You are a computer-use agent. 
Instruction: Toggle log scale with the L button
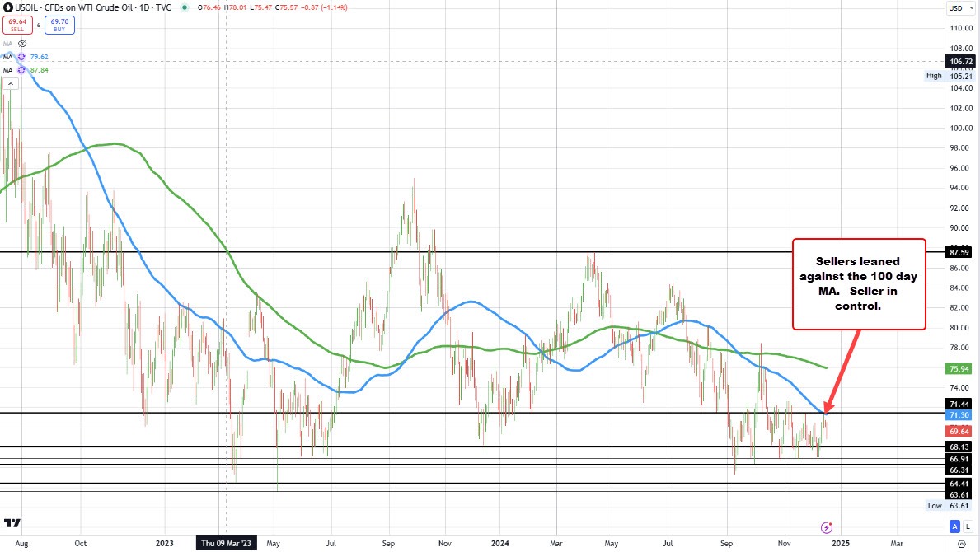pyautogui.click(x=966, y=526)
